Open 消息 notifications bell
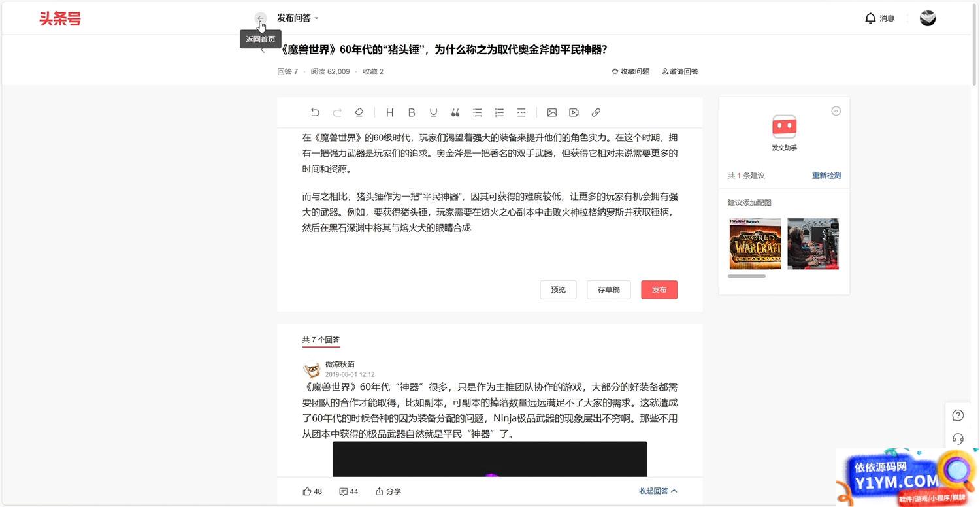Viewport: 980px width, 507px height. click(x=879, y=18)
